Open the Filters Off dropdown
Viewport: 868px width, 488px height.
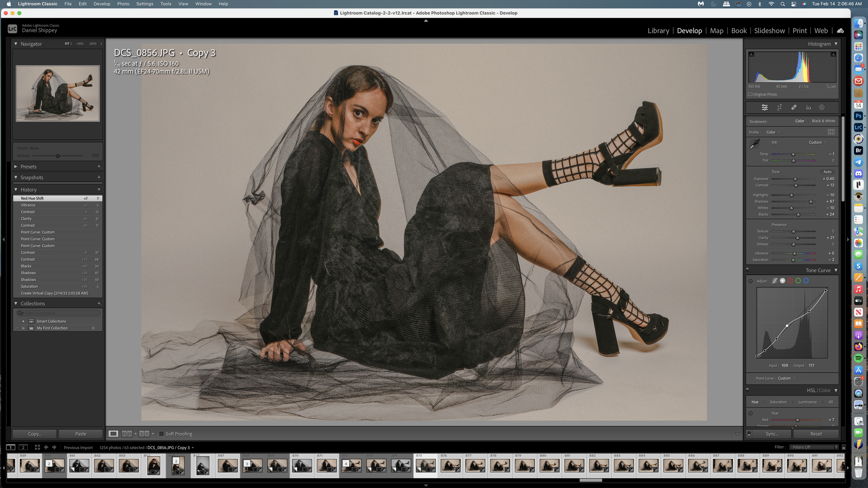(x=813, y=447)
